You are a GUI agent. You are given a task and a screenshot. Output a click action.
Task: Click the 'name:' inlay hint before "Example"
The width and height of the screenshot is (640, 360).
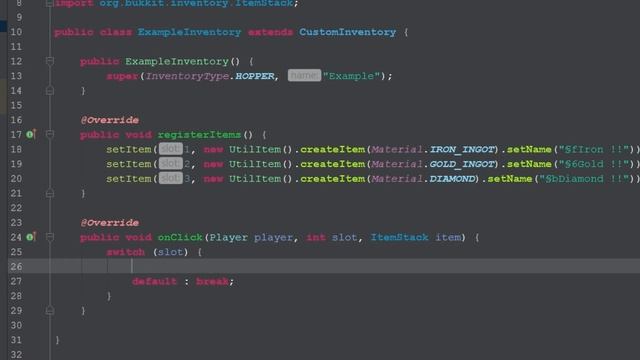coord(304,76)
